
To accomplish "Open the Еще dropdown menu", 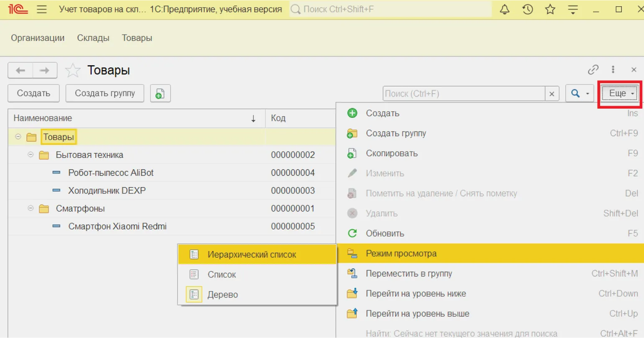I will click(x=620, y=93).
